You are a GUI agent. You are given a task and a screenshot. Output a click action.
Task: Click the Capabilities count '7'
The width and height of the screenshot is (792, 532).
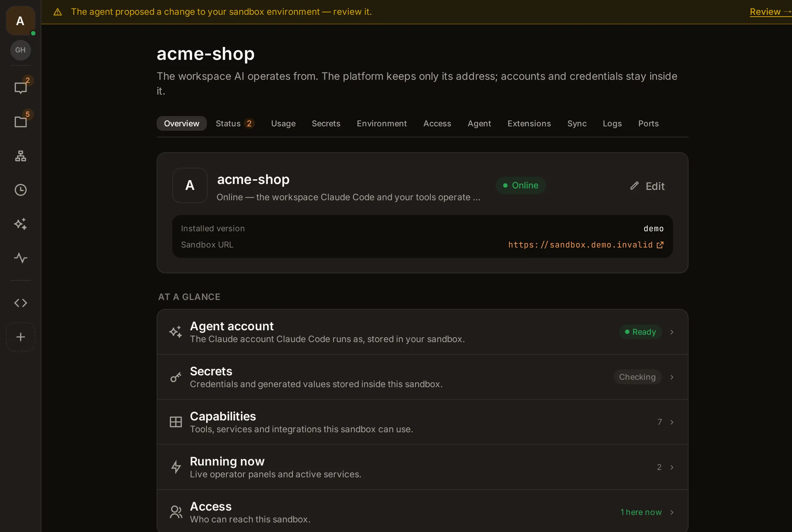659,422
